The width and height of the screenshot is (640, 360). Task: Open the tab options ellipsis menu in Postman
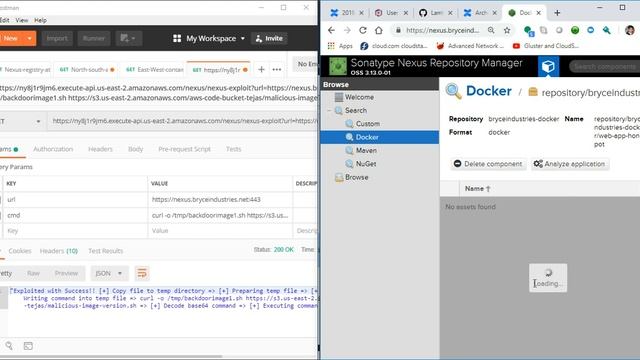(277, 69)
